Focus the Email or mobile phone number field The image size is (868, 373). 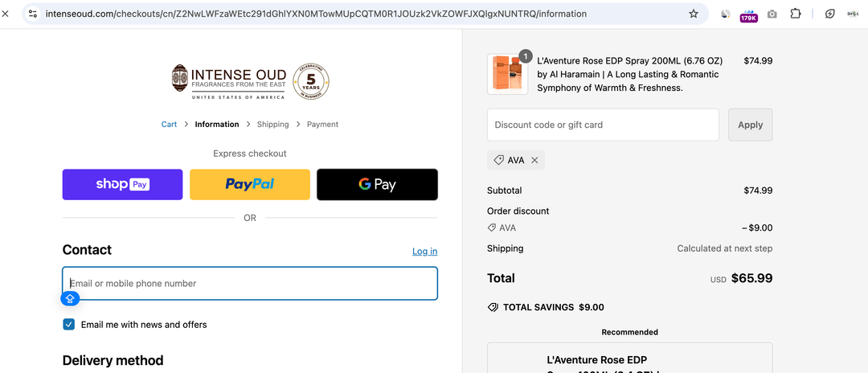click(x=250, y=284)
